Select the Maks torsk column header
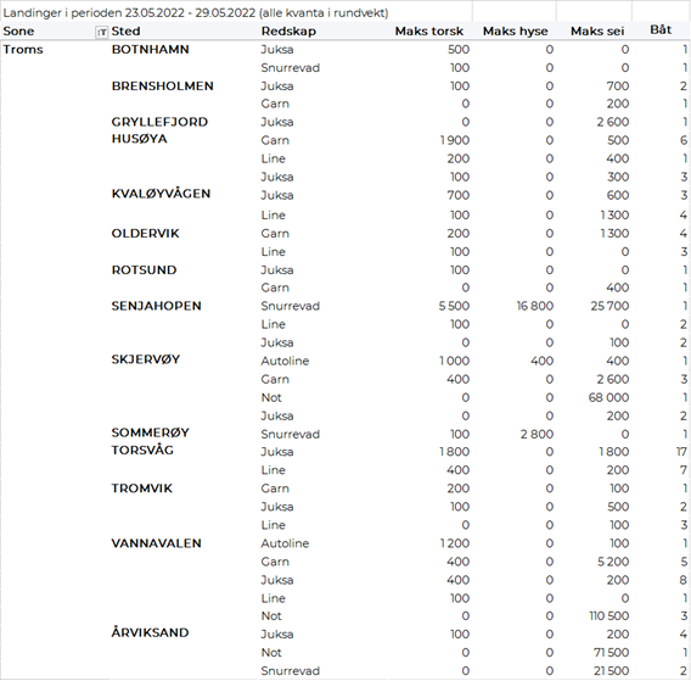 click(429, 32)
